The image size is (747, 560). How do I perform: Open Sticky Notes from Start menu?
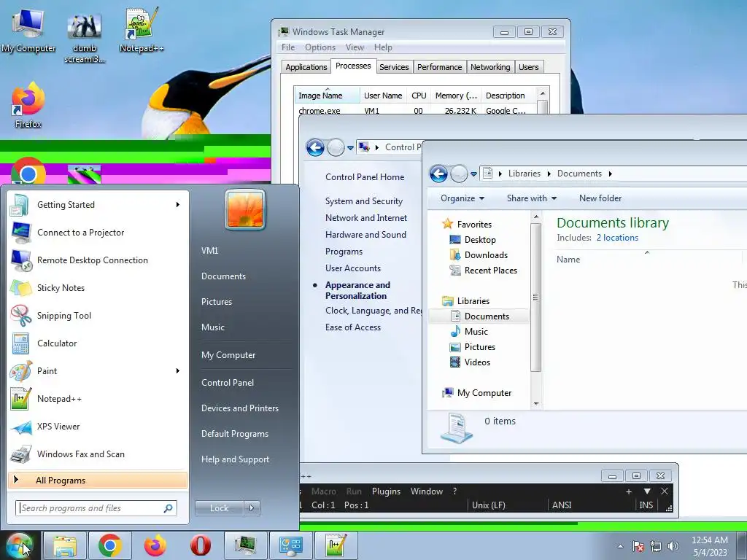tap(98, 287)
